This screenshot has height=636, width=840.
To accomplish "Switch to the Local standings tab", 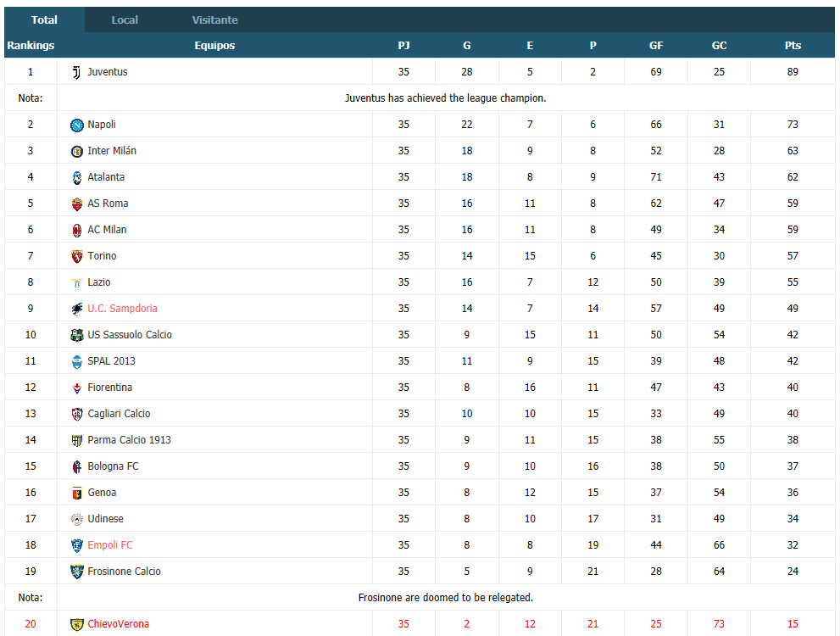I will [125, 20].
